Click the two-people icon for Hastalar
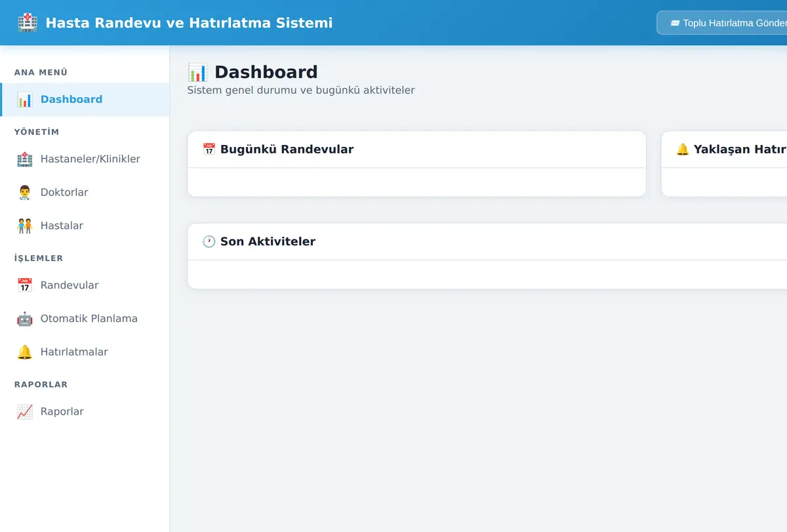This screenshot has width=787, height=532. tap(24, 226)
